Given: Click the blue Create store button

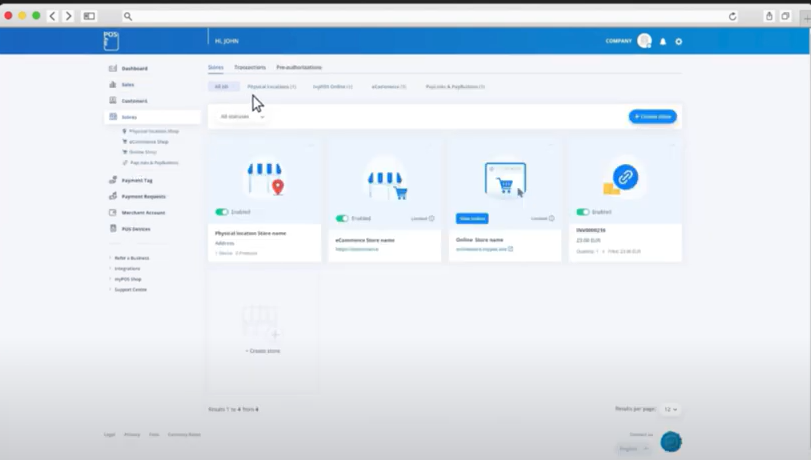Looking at the screenshot, I should pyautogui.click(x=653, y=116).
